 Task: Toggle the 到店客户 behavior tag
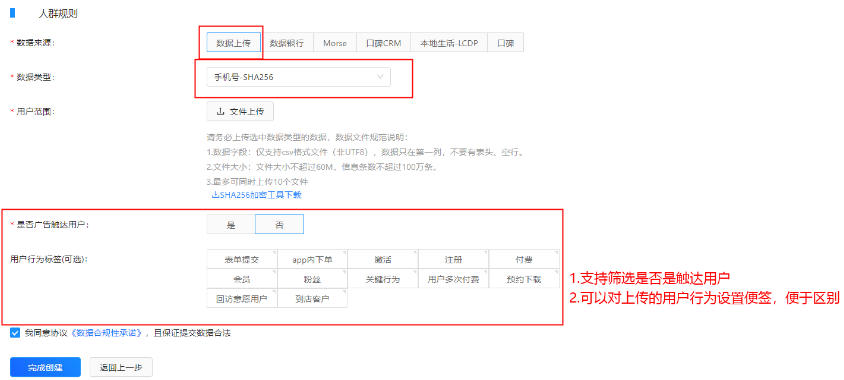(x=313, y=298)
